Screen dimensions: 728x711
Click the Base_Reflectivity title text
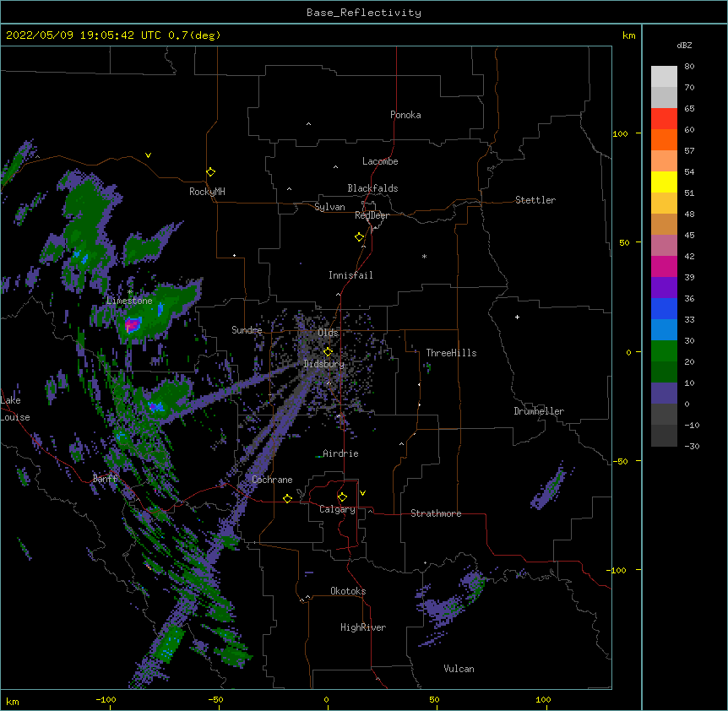tap(364, 13)
